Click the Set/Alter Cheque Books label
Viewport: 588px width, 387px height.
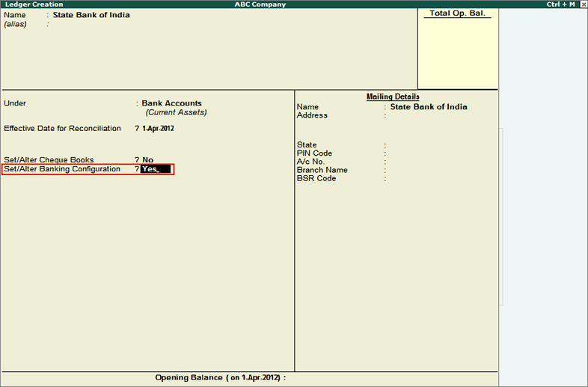(49, 160)
